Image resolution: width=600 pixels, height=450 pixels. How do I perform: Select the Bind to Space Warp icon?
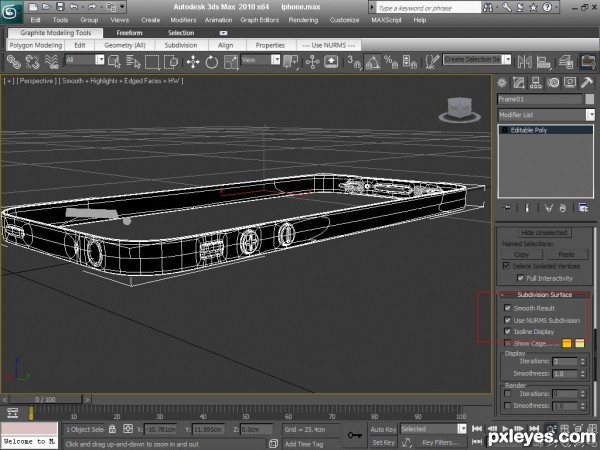[x=52, y=62]
